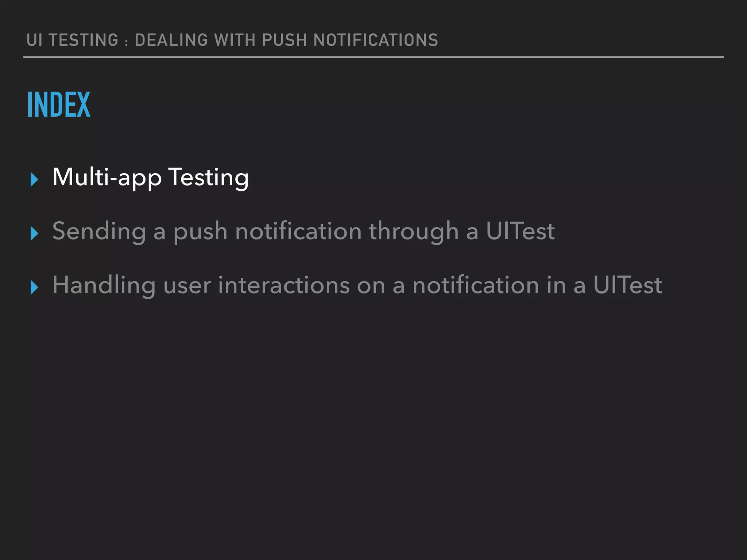Click the arrow bullet before Sending a push notification
Screen dimensions: 747x560
pyautogui.click(x=34, y=233)
